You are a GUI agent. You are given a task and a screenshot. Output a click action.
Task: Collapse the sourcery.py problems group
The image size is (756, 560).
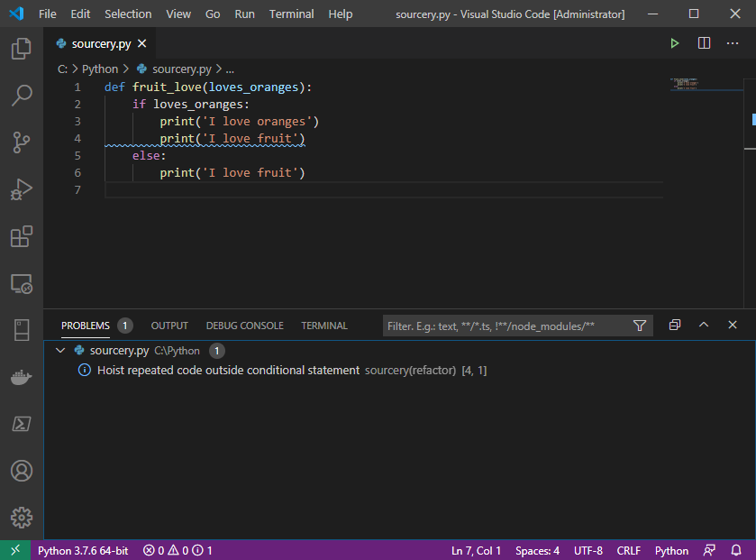click(60, 350)
